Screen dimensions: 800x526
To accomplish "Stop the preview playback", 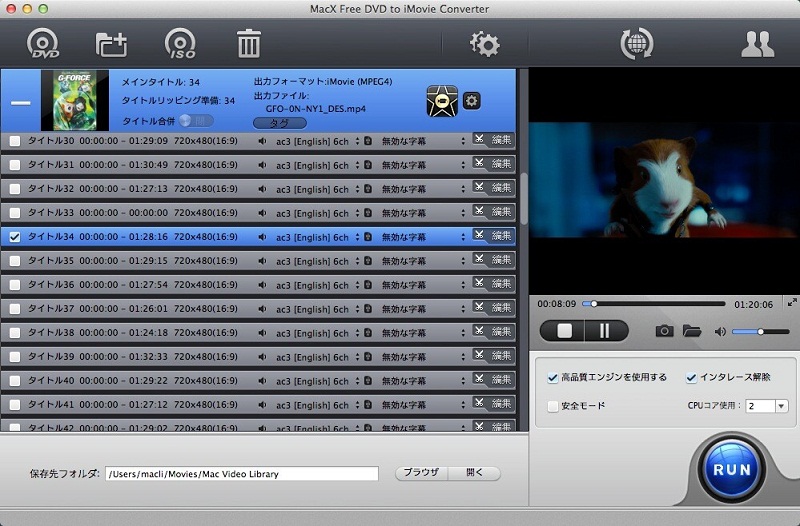I will tap(564, 331).
